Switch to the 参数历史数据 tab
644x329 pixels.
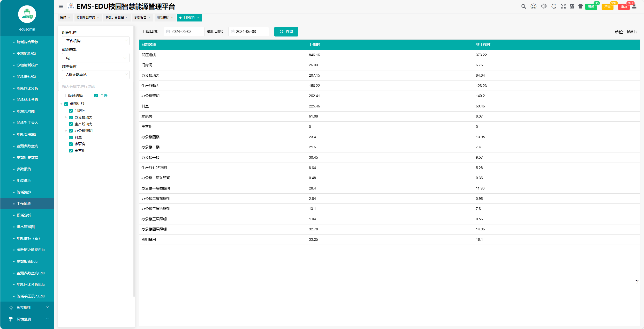115,18
